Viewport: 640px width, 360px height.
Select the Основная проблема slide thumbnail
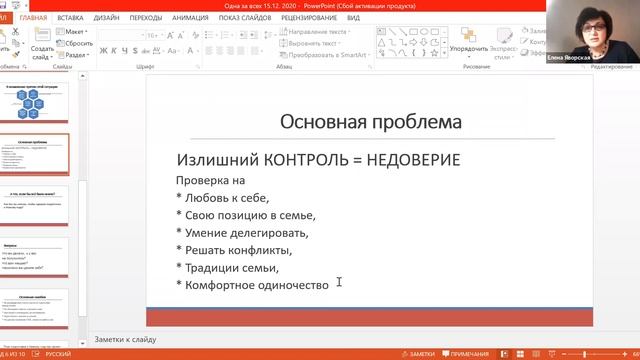[34, 155]
